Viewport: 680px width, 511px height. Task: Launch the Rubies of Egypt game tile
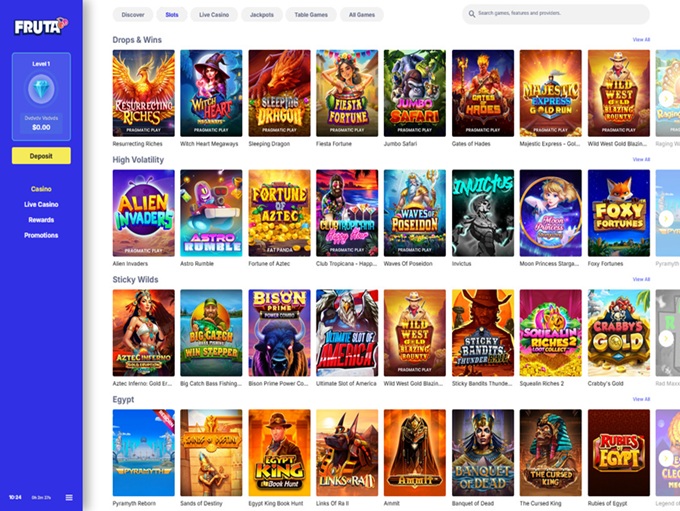(x=619, y=452)
